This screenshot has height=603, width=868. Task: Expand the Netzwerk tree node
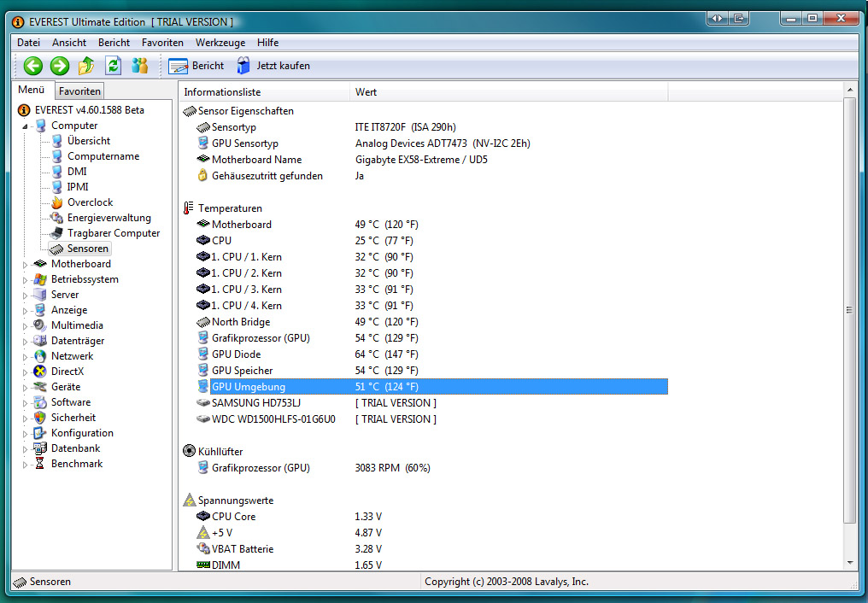(x=25, y=357)
